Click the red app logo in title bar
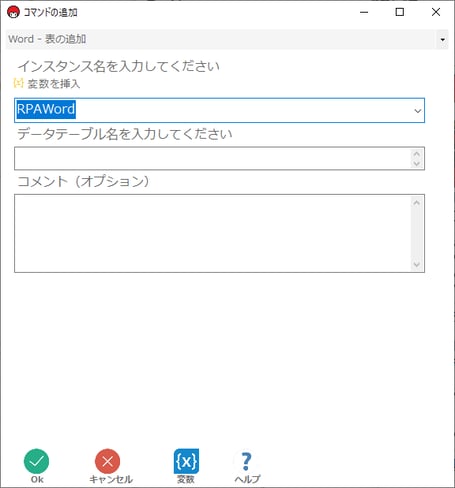The image size is (455, 488). tap(13, 12)
